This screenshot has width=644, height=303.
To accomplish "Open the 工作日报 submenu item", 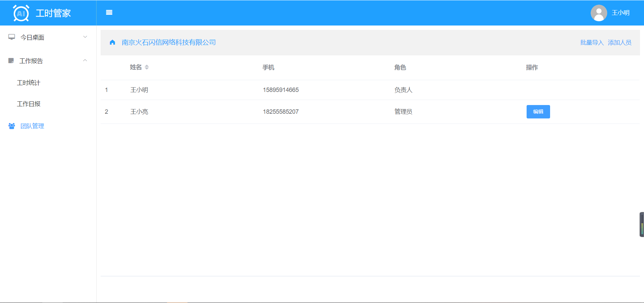I will tap(29, 104).
